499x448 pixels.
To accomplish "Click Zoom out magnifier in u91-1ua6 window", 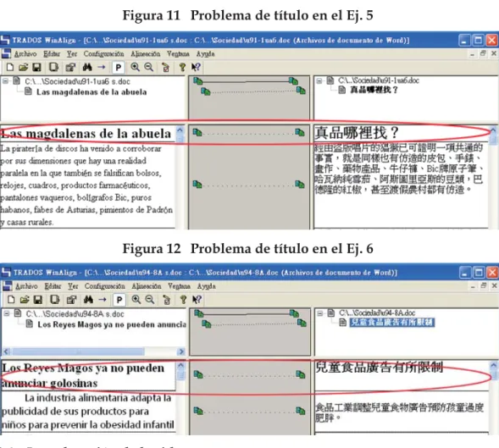I will 149,67.
